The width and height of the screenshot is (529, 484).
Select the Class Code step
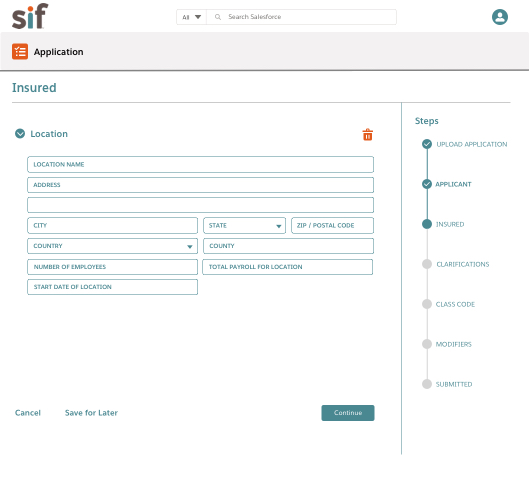(x=455, y=304)
